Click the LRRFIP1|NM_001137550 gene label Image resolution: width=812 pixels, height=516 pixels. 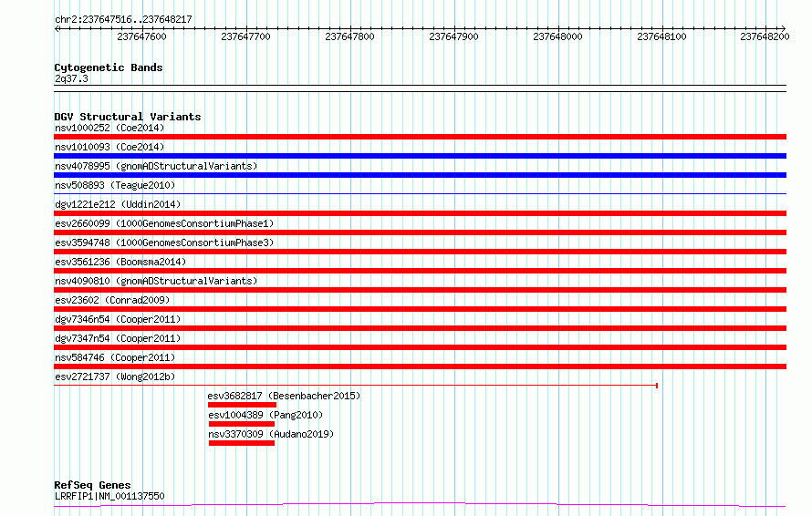tap(109, 496)
